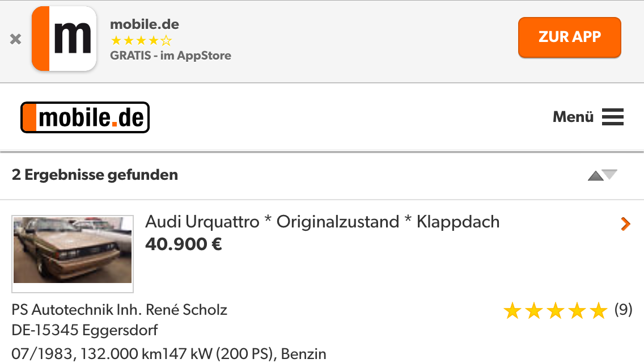The width and height of the screenshot is (644, 363).
Task: Expand listing with the orange chevron arrow
Action: 625,224
